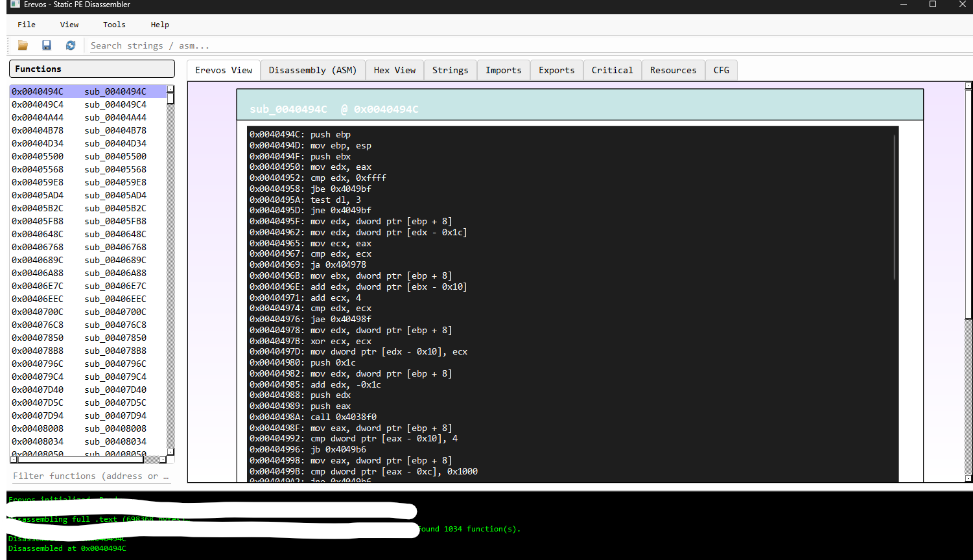Select function sub_00407850 in the list
The height and width of the screenshot is (560, 973).
(x=88, y=338)
